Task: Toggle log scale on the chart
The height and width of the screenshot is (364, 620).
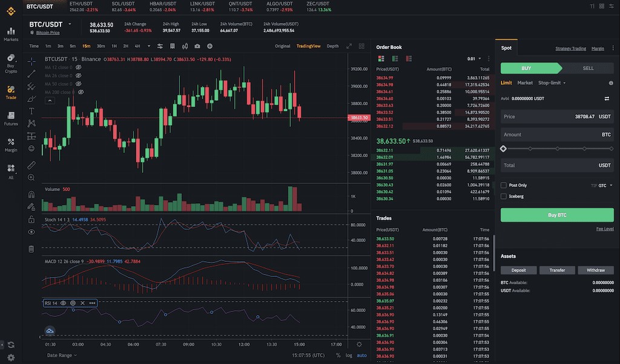Action: [349, 356]
